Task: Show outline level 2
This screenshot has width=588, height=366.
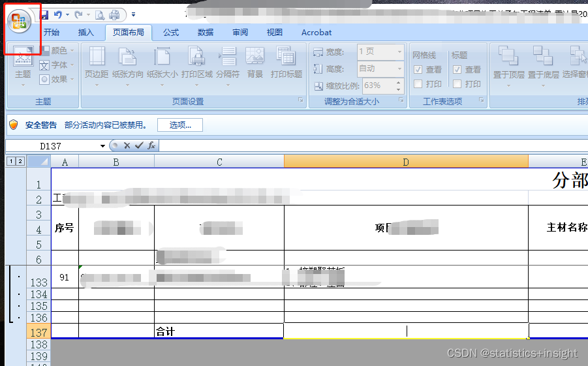Action: click(20, 161)
